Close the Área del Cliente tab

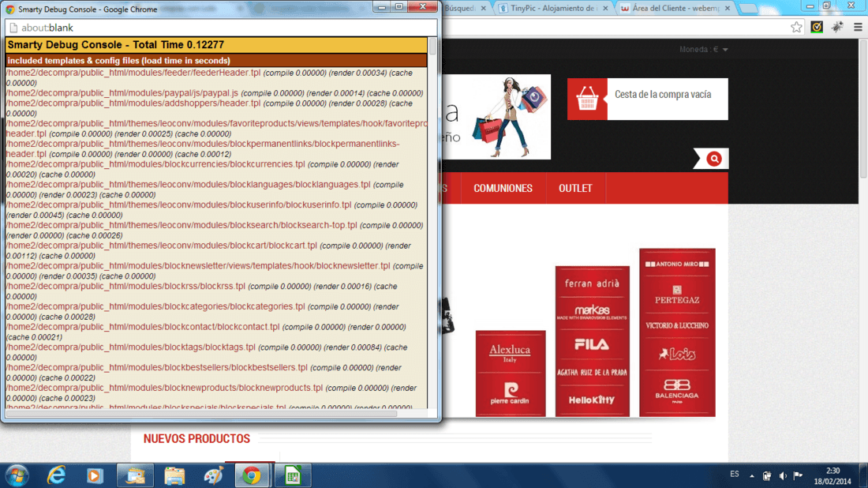point(728,9)
